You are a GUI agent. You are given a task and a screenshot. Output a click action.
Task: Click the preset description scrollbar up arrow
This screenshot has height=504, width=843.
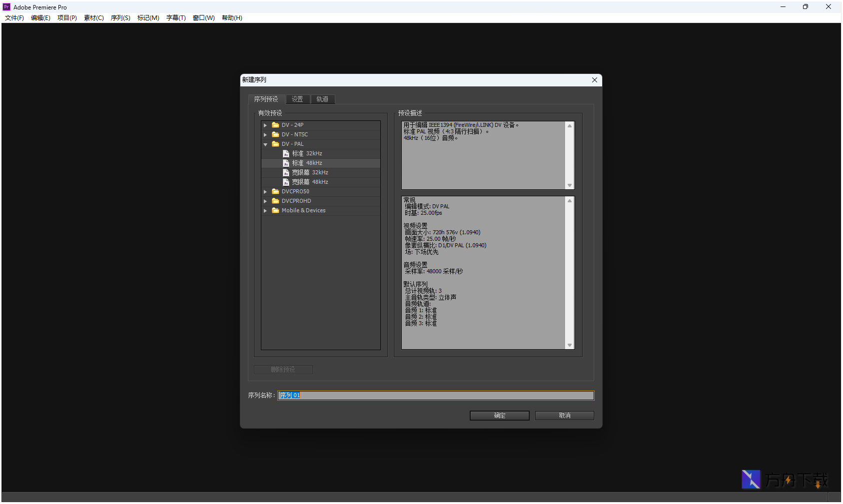tap(570, 126)
